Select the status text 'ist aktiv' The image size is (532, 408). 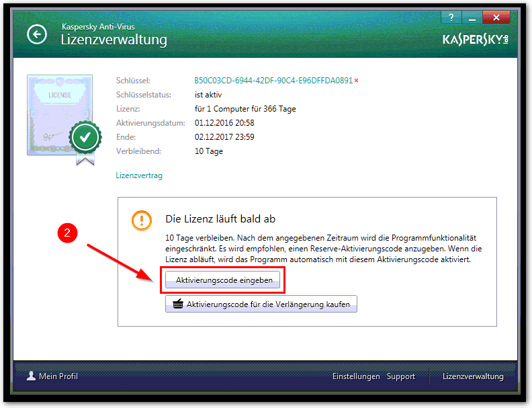208,95
